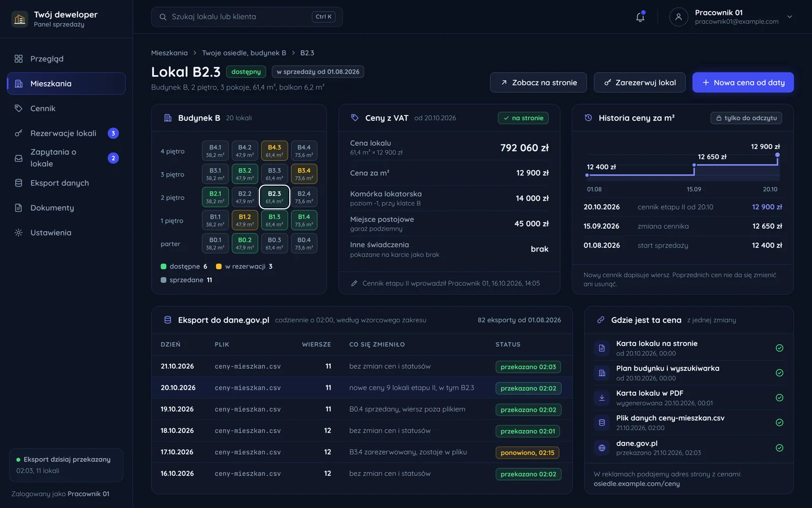Viewport: 812px width, 508px height.
Task: Click the Ustawienia gear icon in sidebar
Action: click(x=19, y=233)
